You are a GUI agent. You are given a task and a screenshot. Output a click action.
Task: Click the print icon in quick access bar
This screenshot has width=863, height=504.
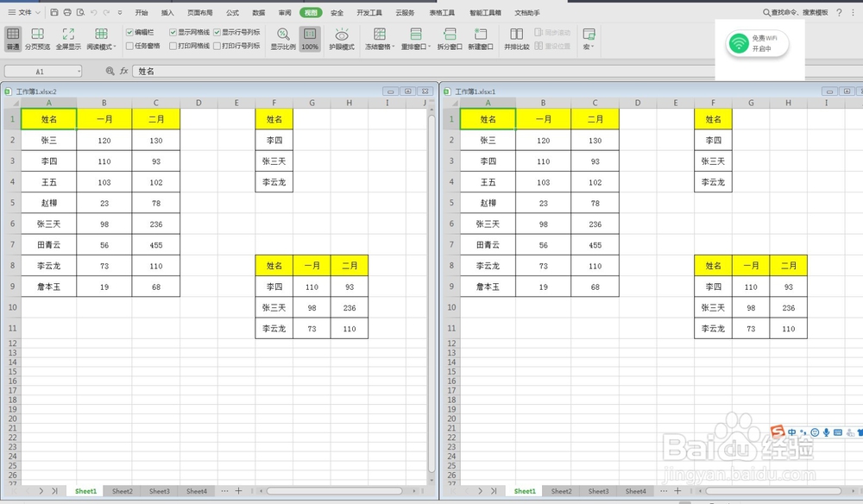pyautogui.click(x=67, y=12)
